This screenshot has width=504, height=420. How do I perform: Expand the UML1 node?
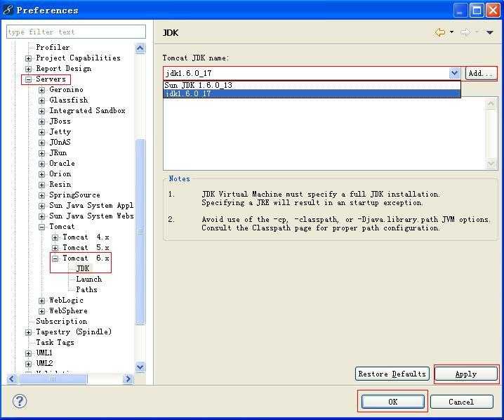pos(28,353)
